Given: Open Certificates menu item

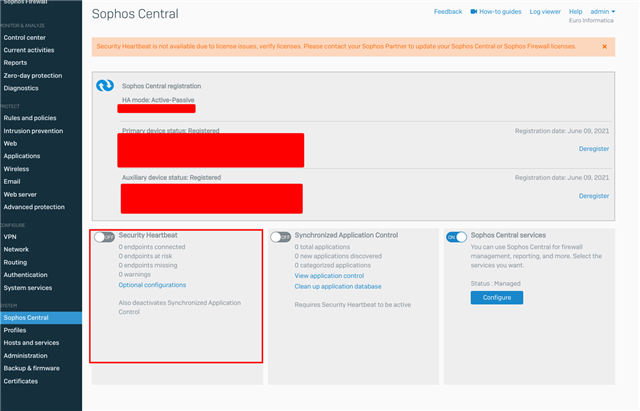Looking at the screenshot, I should click(20, 381).
